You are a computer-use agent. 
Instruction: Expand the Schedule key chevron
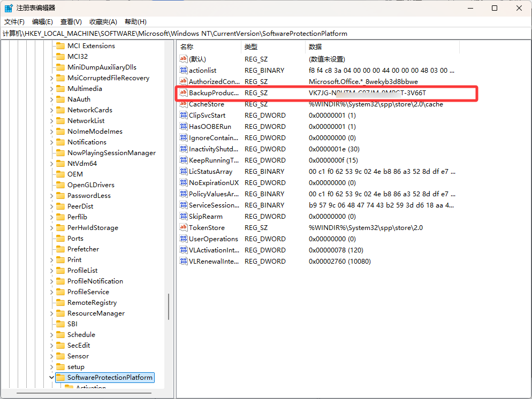click(52, 335)
